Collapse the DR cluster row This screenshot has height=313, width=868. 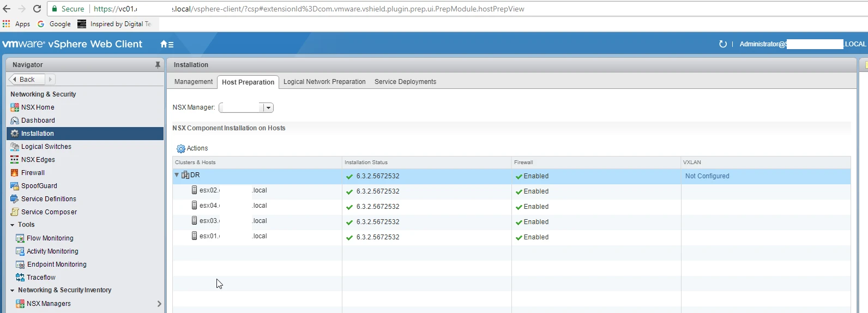pos(177,175)
